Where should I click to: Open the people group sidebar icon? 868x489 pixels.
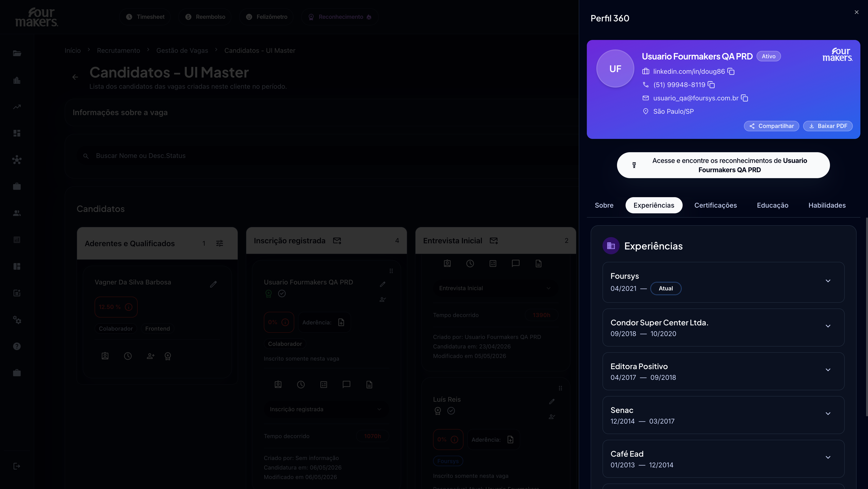pyautogui.click(x=17, y=213)
